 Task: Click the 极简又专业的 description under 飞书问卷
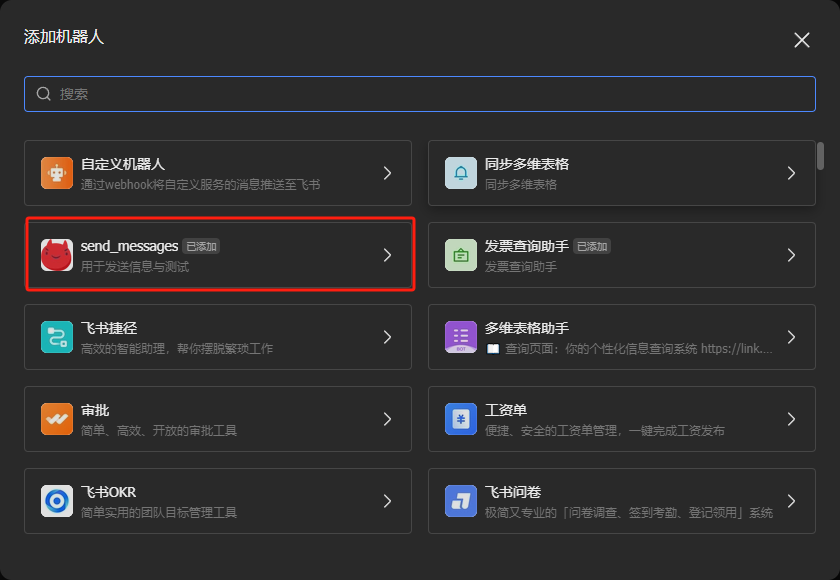point(628,513)
